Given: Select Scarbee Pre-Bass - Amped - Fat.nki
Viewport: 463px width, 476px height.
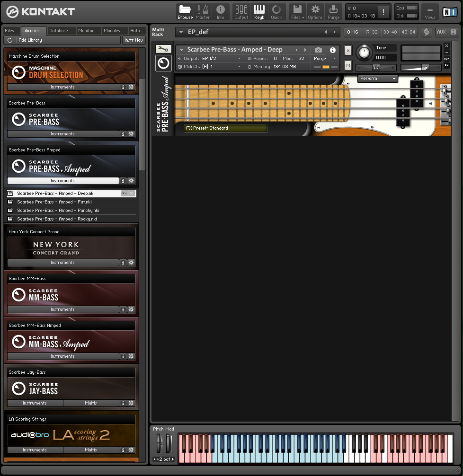Looking at the screenshot, I should (71, 202).
